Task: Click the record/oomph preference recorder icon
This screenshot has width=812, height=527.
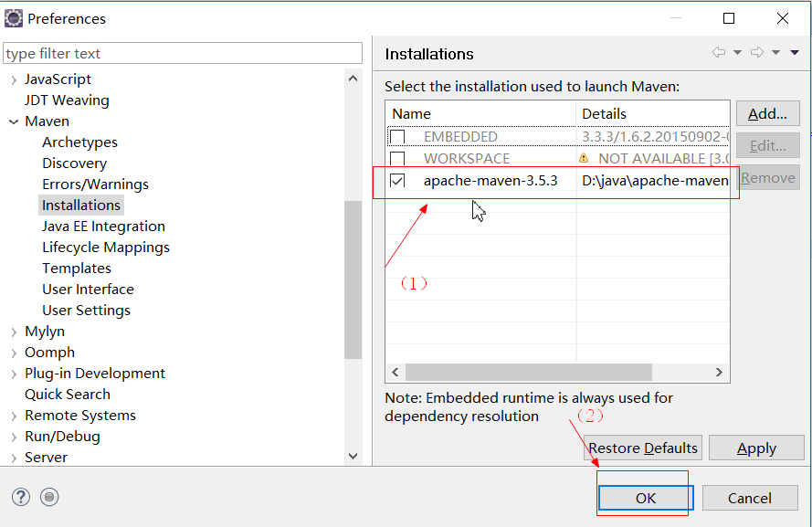Action: [x=49, y=497]
